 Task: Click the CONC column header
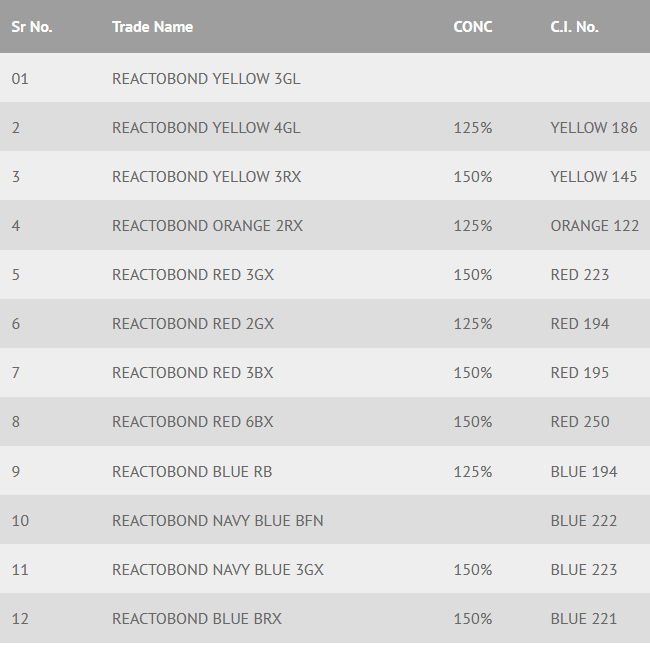472,27
